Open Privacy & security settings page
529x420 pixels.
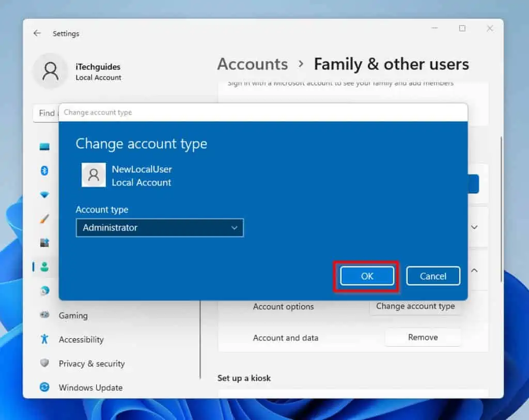tap(91, 364)
